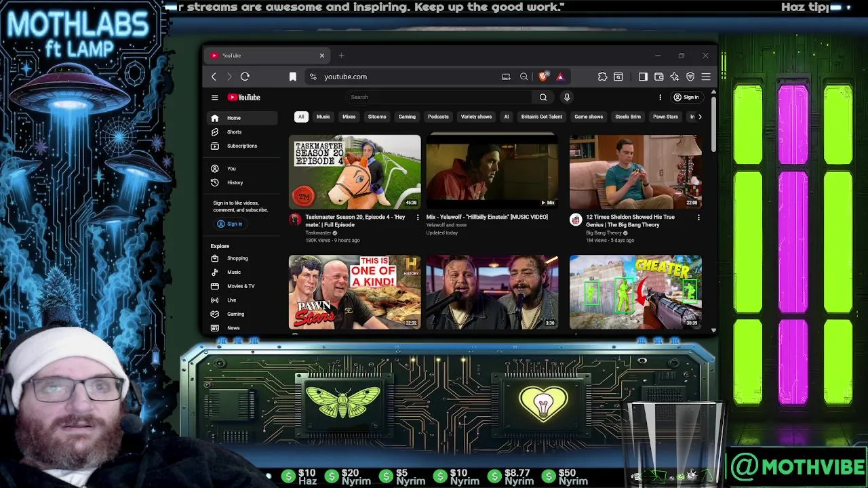Open Gaming under Explore
The image size is (868, 488).
(x=242, y=314)
